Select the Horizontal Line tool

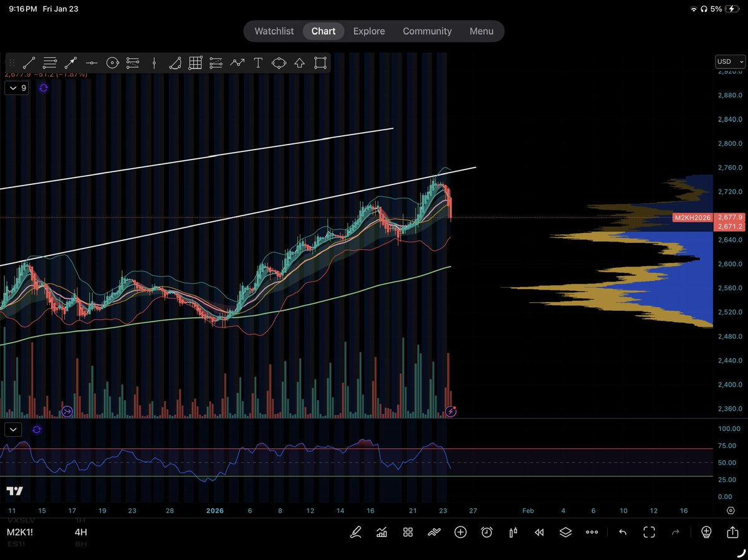[x=92, y=62]
